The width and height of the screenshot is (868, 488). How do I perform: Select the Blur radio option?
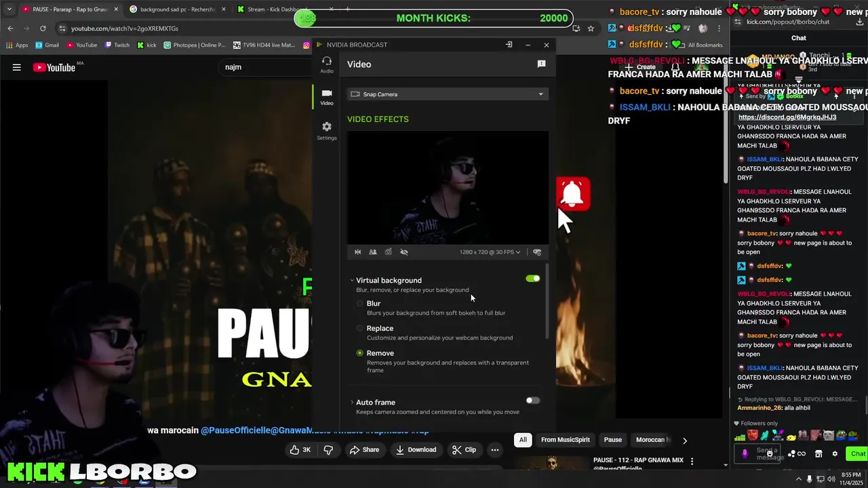[360, 304]
